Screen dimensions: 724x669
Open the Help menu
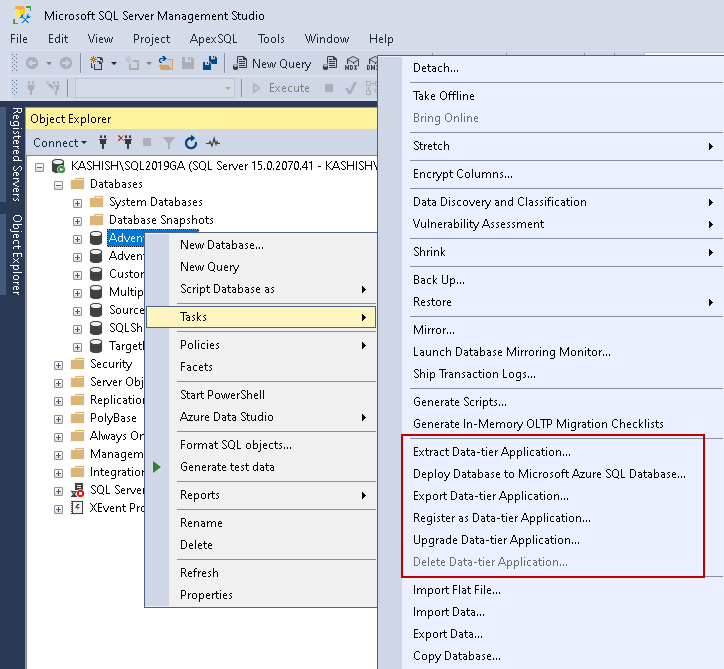click(381, 39)
